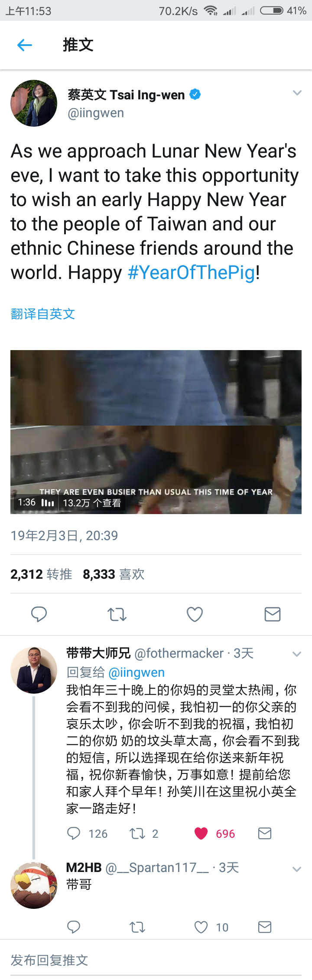Unlike the reply with 696 likes

(x=201, y=833)
